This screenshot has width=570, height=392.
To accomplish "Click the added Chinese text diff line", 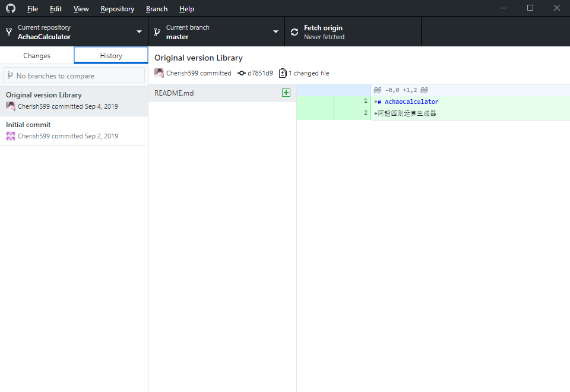I will [x=404, y=113].
